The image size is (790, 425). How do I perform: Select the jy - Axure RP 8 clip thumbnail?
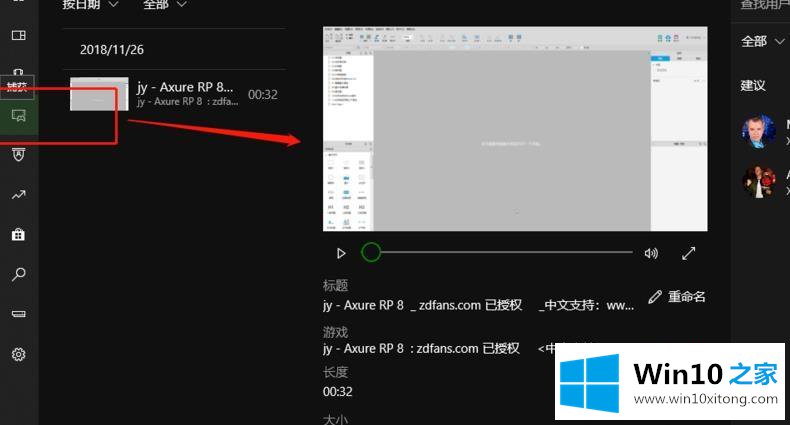tap(99, 94)
